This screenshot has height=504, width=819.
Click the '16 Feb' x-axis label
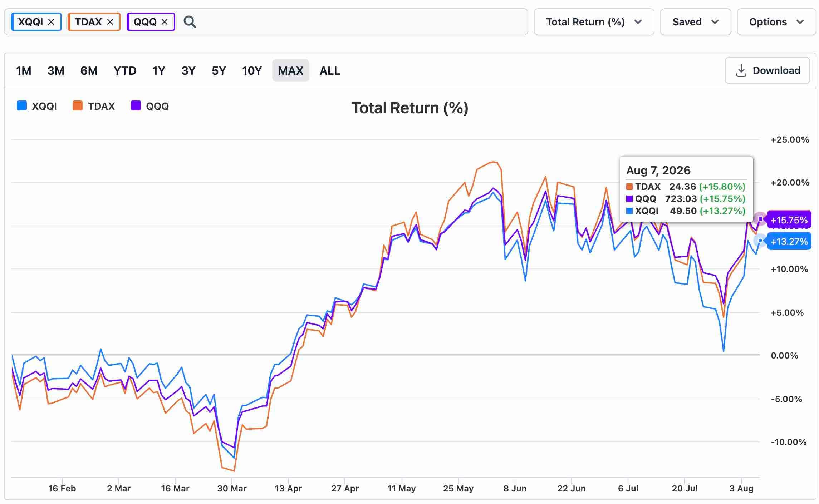pyautogui.click(x=62, y=488)
